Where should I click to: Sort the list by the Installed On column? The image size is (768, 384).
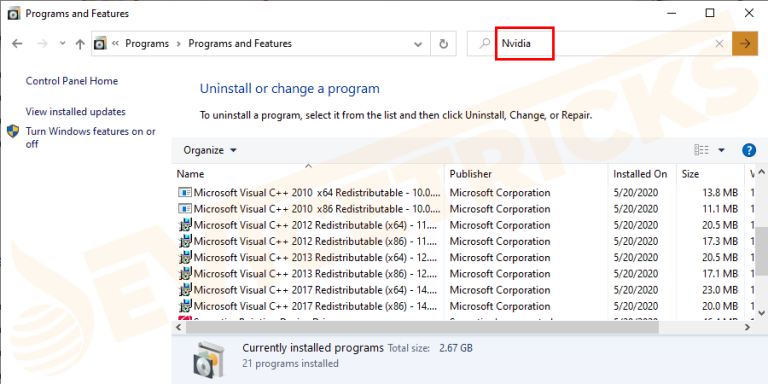click(x=642, y=174)
